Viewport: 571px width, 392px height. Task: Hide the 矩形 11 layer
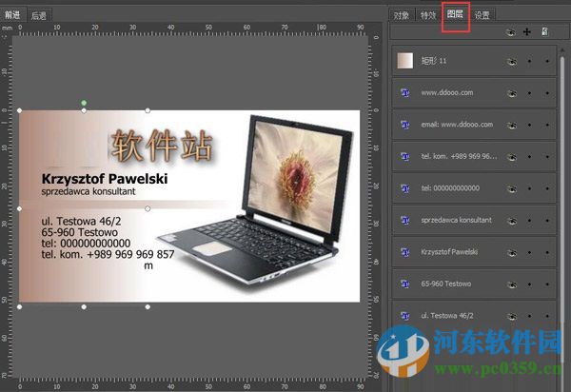tap(512, 62)
